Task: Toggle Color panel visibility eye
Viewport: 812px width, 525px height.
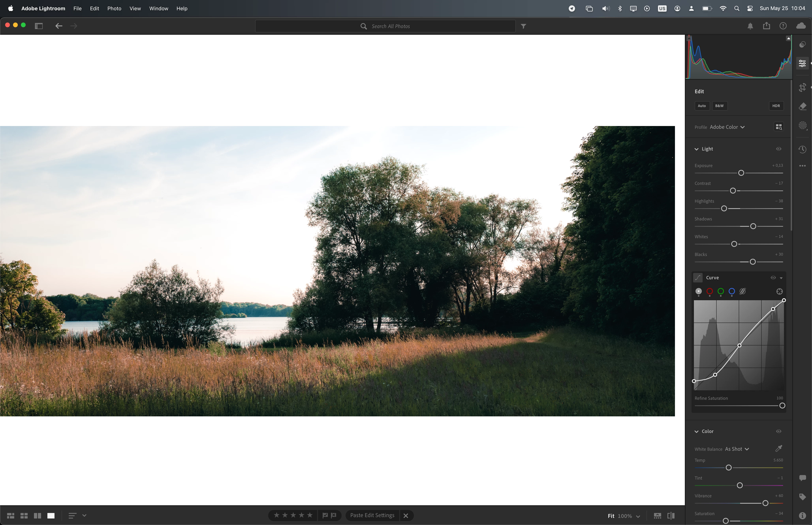Action: [779, 431]
